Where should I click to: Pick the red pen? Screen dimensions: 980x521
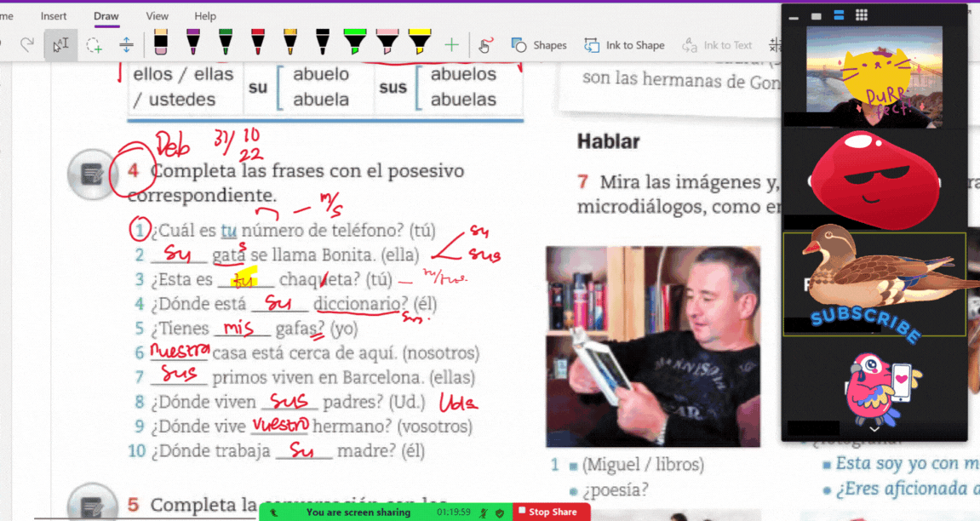pyautogui.click(x=258, y=43)
